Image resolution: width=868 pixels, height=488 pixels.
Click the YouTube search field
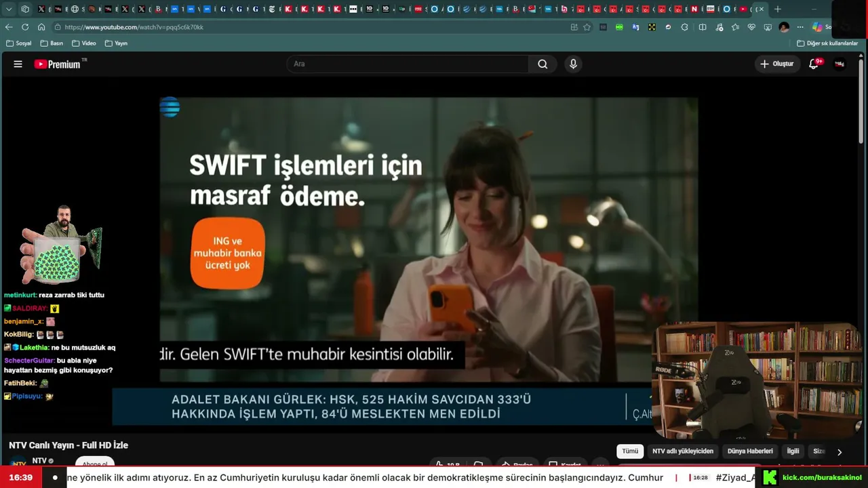click(x=408, y=64)
